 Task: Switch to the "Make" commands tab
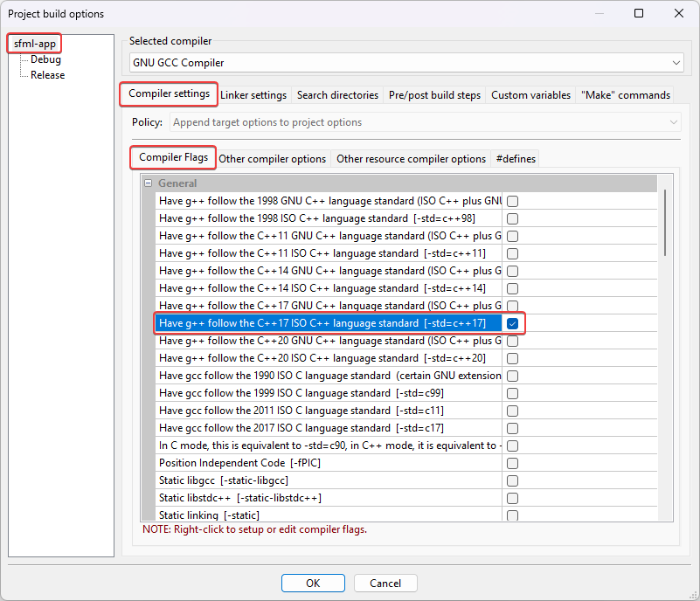tap(626, 94)
